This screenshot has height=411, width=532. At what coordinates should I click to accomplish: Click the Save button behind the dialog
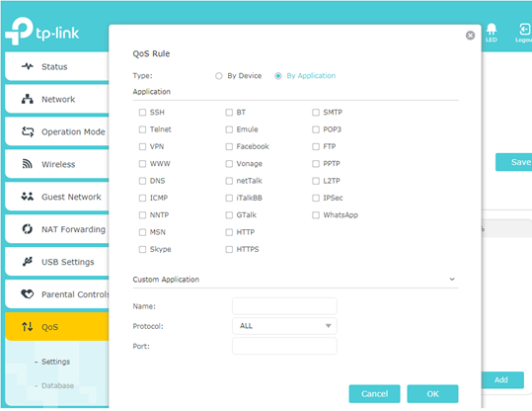tap(513, 162)
